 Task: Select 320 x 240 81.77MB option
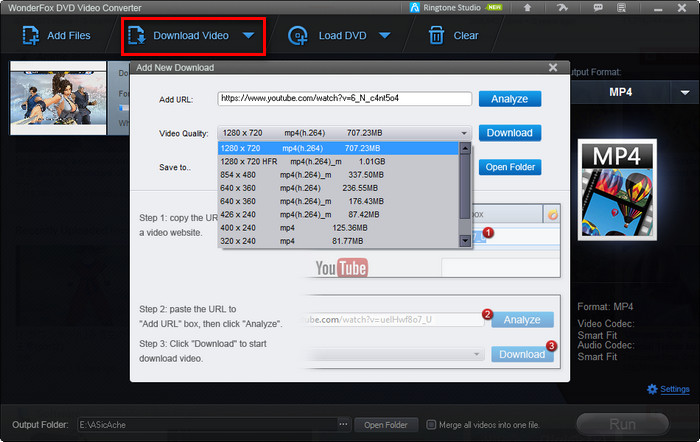click(338, 241)
